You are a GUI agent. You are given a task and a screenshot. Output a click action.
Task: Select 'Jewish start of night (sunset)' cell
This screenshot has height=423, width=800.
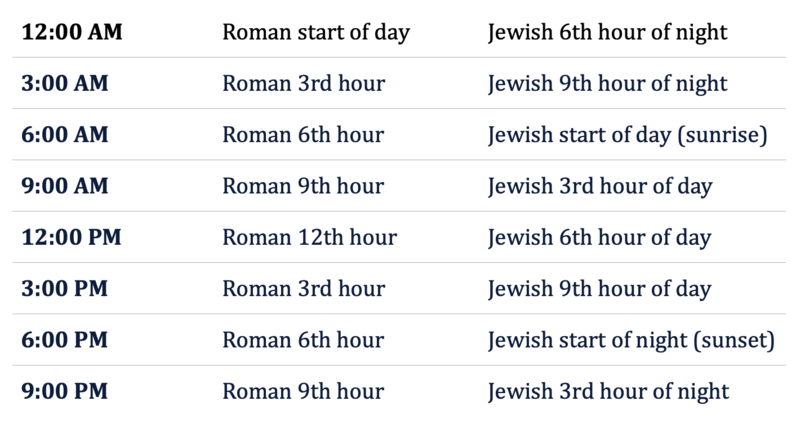[x=631, y=341]
